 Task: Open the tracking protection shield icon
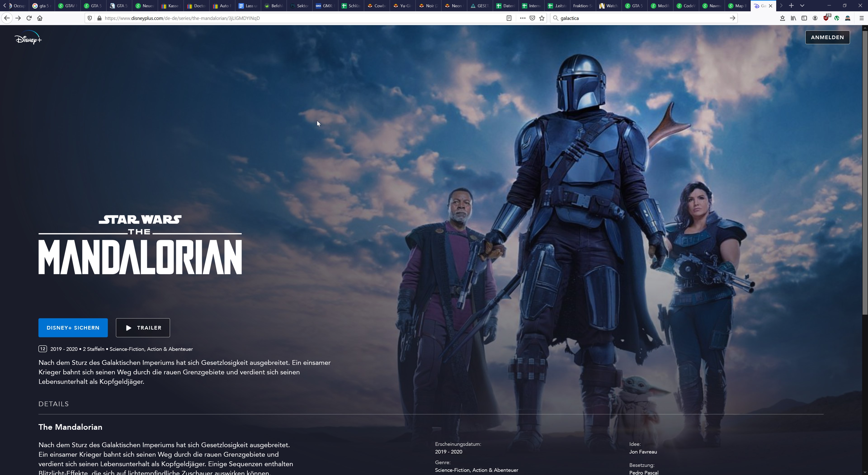point(90,18)
